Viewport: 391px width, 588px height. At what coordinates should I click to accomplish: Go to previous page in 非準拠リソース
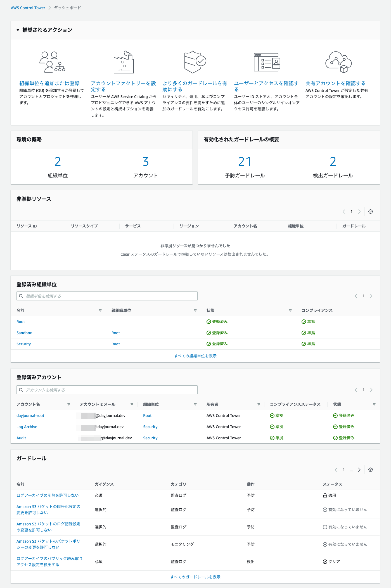pyautogui.click(x=344, y=212)
